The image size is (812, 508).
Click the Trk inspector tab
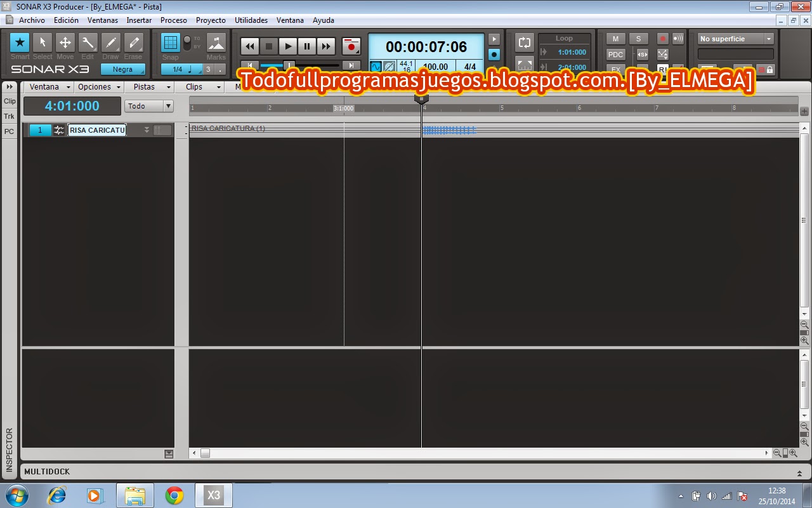[10, 117]
